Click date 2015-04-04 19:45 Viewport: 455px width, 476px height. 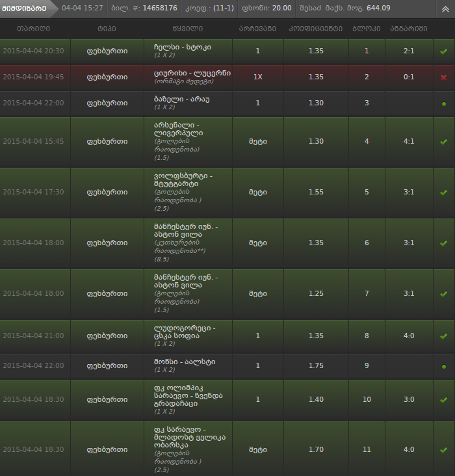click(x=33, y=77)
